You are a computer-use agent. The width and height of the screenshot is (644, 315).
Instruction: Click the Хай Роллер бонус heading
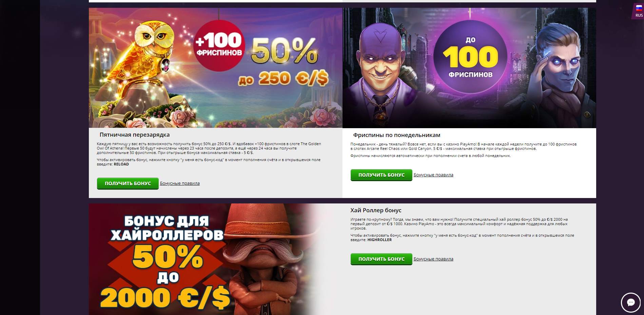point(376,210)
